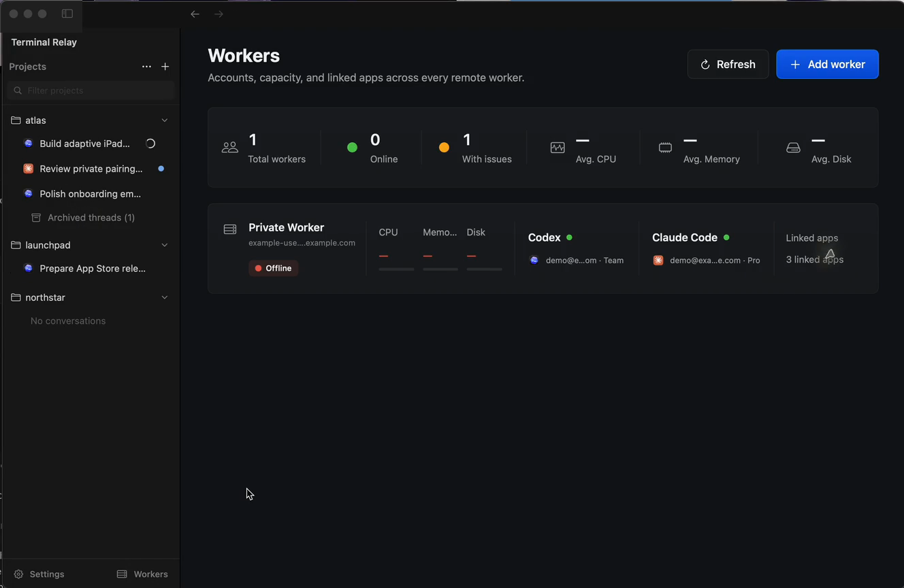Collapse the atlas project folder
This screenshot has width=904, height=588.
[x=164, y=120]
